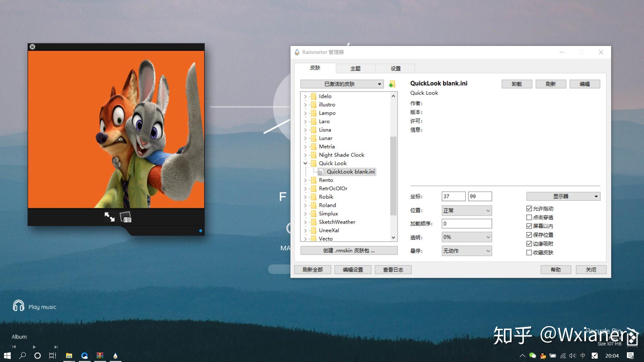Click volume speaker icon in tray
644x362 pixels.
pos(573,356)
